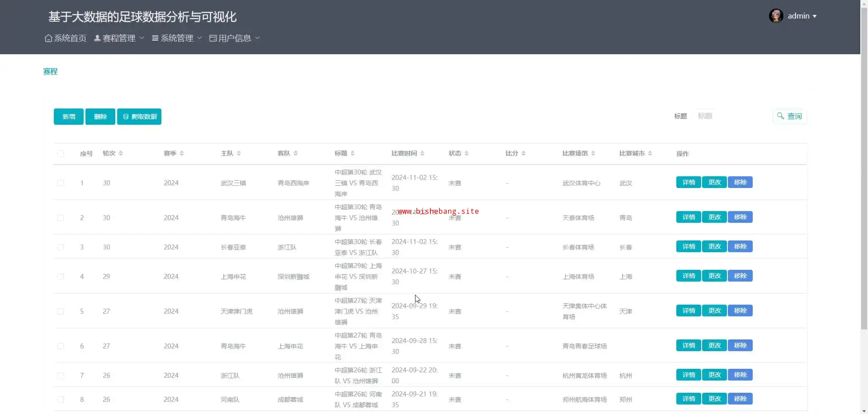Toggle the select-all checkbox in table header

coord(61,154)
